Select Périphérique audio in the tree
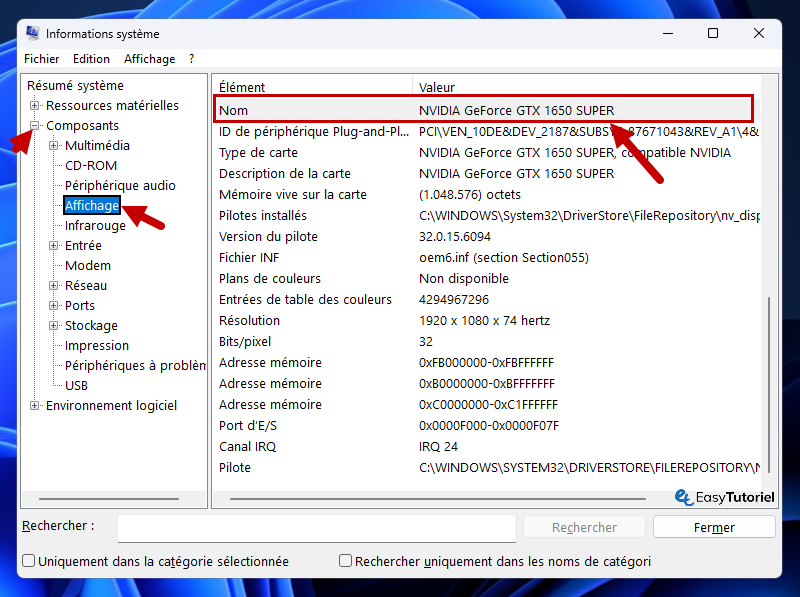The image size is (800, 597). click(x=120, y=185)
